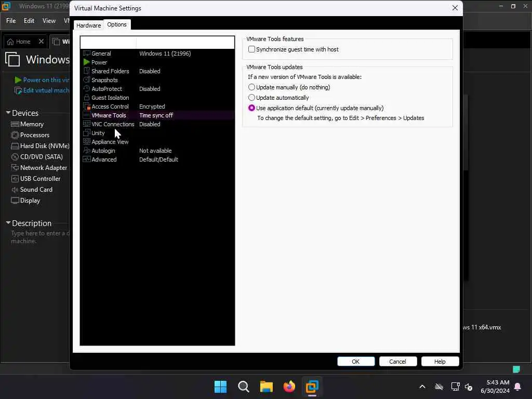The image size is (532, 399).
Task: Collapse the Description section
Action: point(8,223)
